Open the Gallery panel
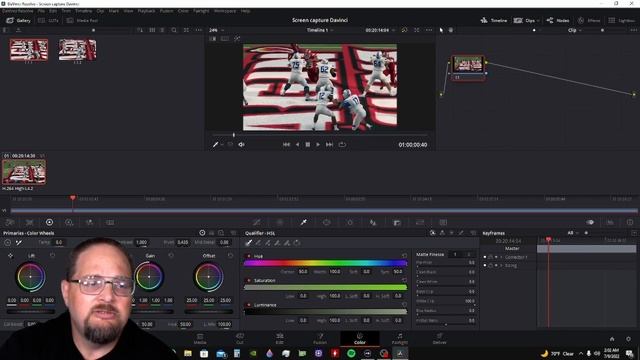The height and width of the screenshot is (360, 640). (x=18, y=20)
